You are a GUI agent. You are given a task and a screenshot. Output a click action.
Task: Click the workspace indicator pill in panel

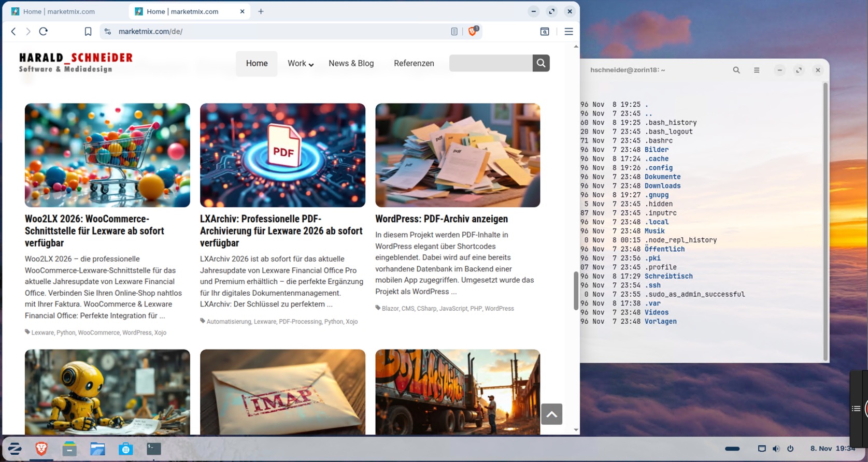[x=732, y=449]
